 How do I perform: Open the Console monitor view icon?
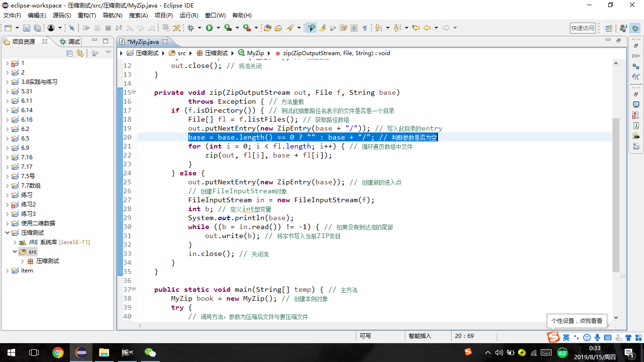(636, 105)
